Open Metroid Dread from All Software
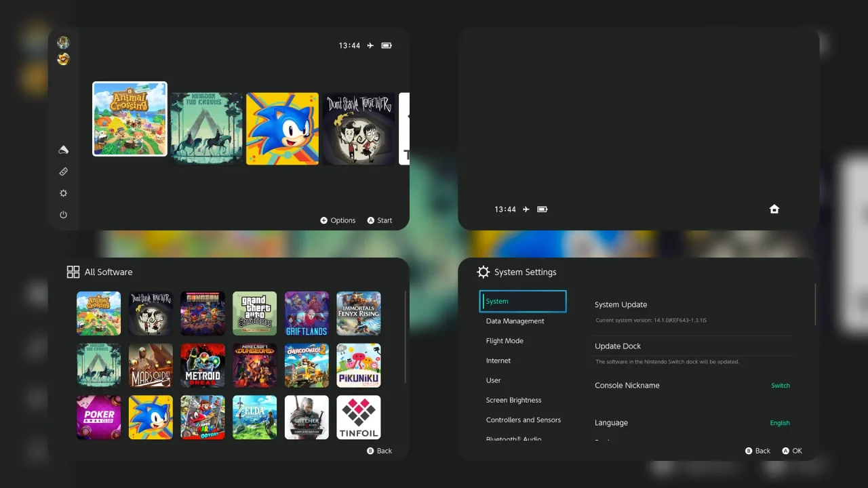Screen dimensions: 868x488 202,365
